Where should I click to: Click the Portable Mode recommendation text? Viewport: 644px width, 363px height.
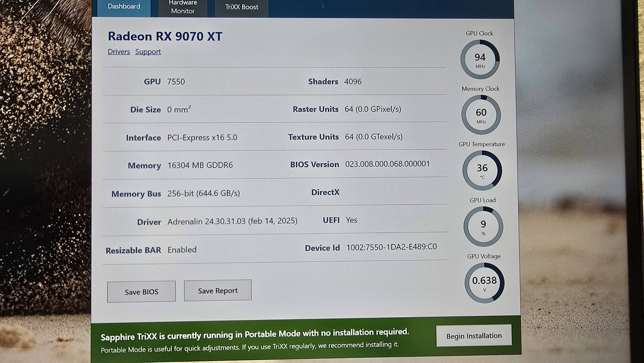pyautogui.click(x=249, y=347)
